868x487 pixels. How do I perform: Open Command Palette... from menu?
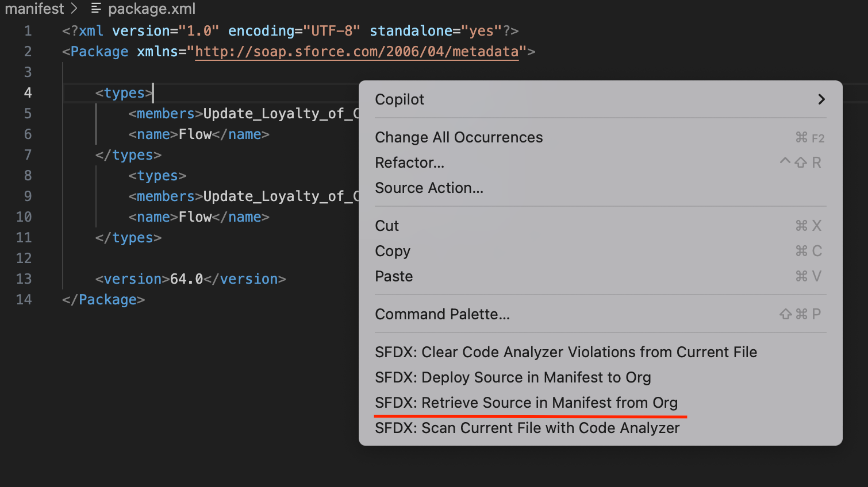tap(442, 314)
